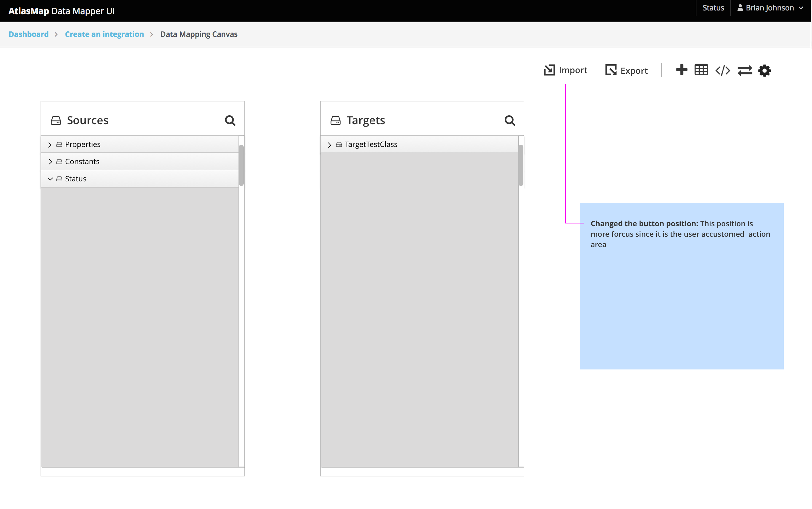Image resolution: width=812 pixels, height=509 pixels.
Task: Click the user account icon for Brian Johnson
Action: pyautogui.click(x=740, y=7)
